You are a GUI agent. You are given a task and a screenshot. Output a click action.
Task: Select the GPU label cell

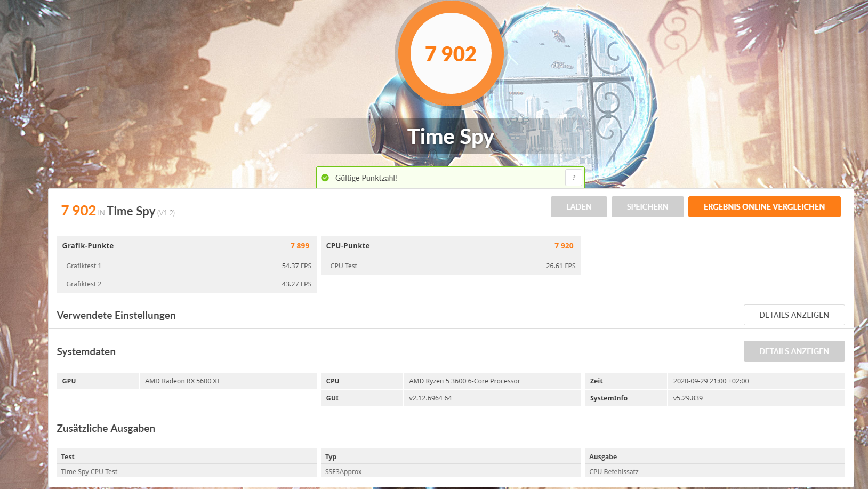click(x=98, y=381)
